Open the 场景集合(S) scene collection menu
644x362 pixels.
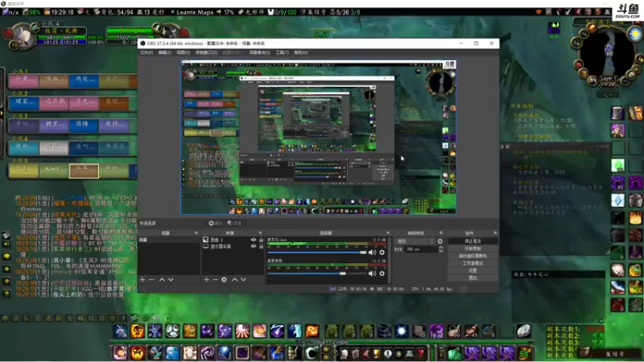click(x=259, y=52)
